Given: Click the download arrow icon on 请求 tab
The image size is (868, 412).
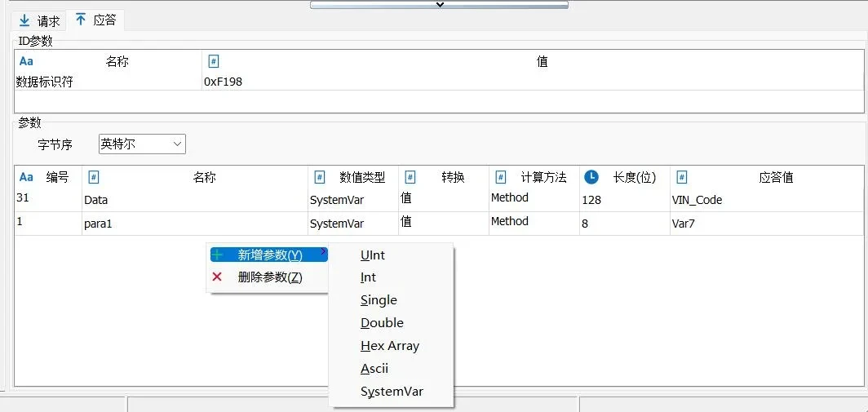Looking at the screenshot, I should 24,21.
